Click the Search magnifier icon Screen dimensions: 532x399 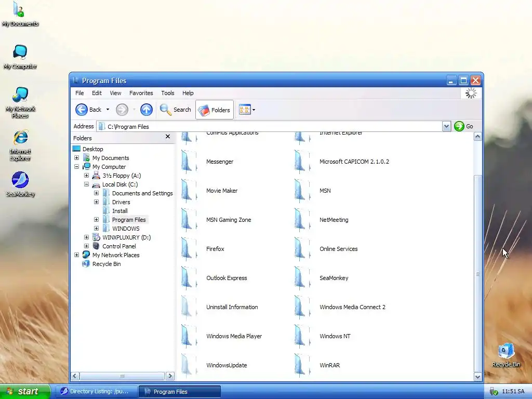point(166,110)
